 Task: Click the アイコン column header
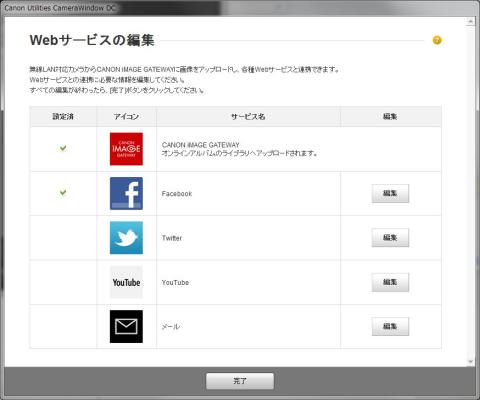click(126, 116)
